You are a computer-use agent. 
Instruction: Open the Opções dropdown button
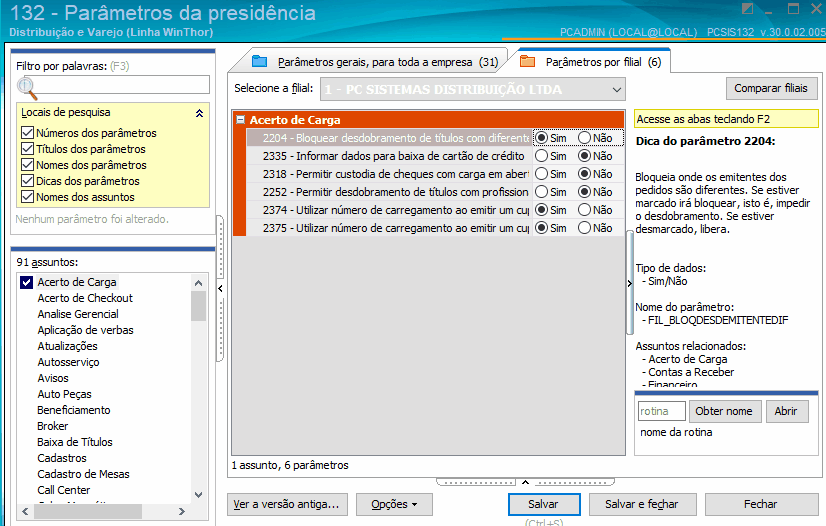point(394,504)
